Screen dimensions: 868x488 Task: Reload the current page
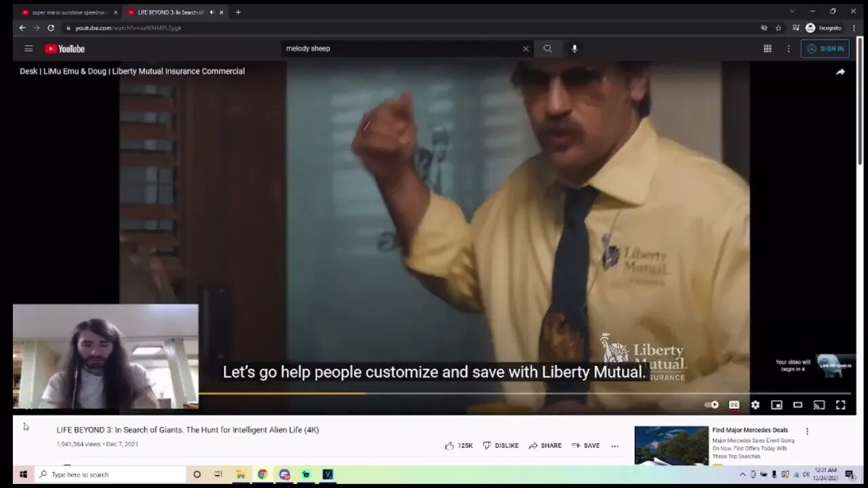(x=51, y=28)
